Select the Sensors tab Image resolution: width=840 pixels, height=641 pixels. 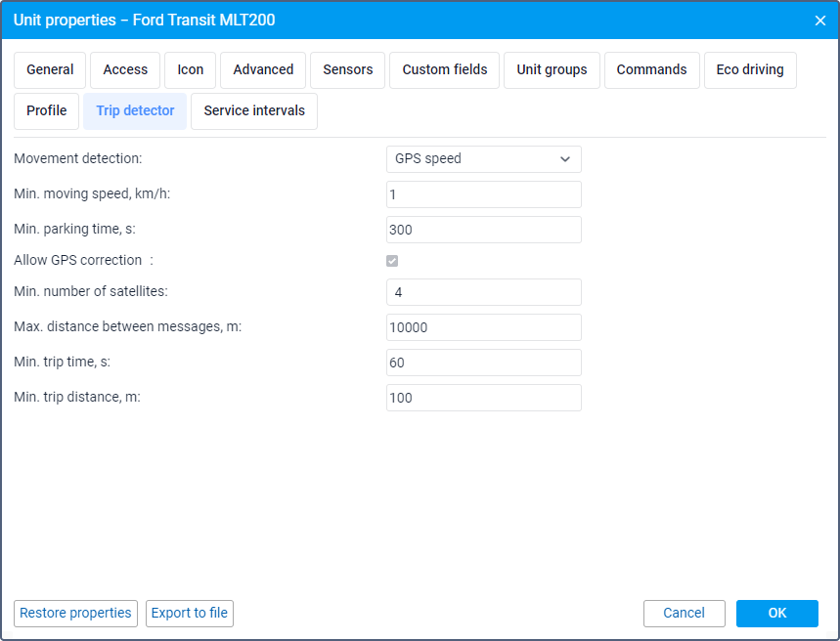(x=348, y=70)
